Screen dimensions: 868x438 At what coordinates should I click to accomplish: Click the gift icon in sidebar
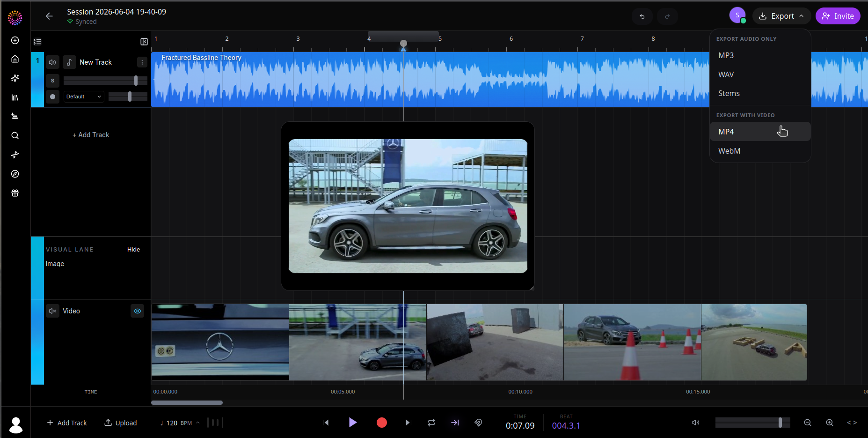click(15, 193)
